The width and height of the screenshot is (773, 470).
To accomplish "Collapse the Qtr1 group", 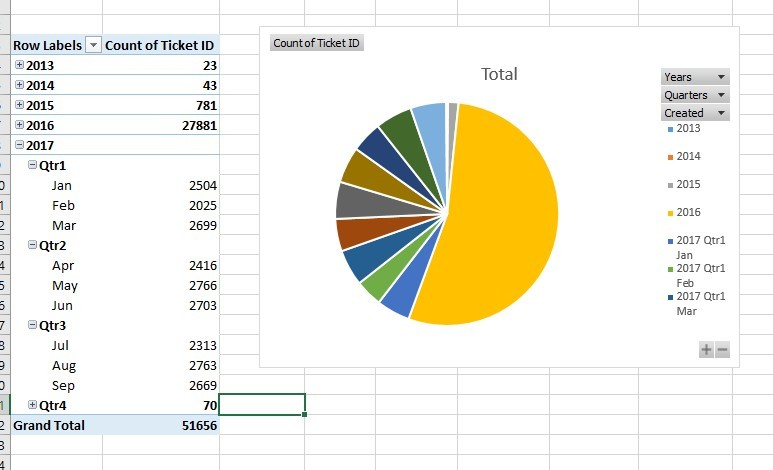I will pyautogui.click(x=33, y=165).
